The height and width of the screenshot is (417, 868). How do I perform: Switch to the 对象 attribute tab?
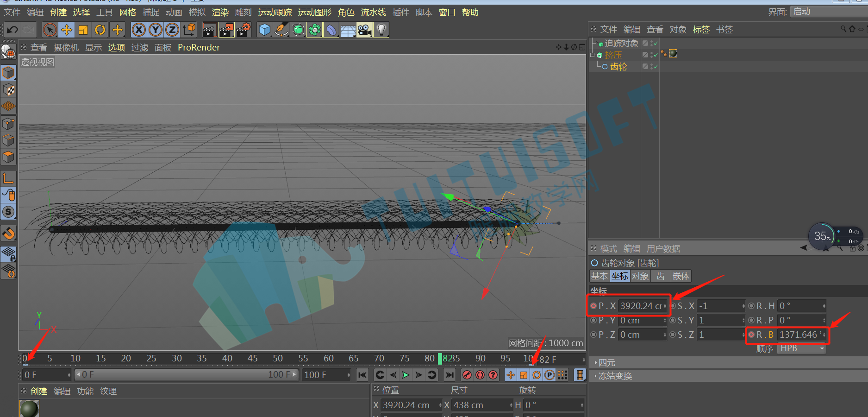tap(640, 276)
